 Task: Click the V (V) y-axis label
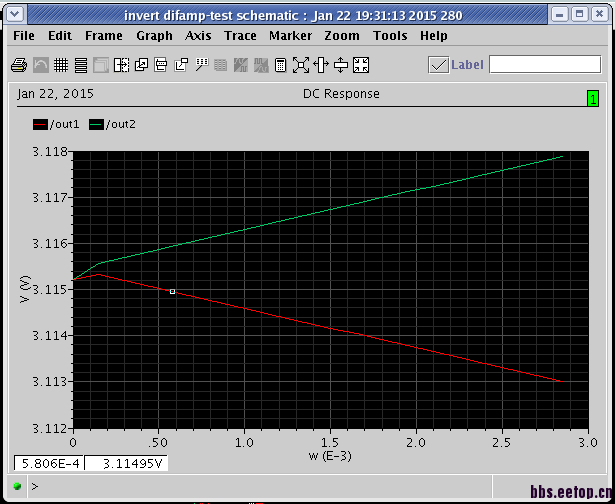[x=24, y=289]
